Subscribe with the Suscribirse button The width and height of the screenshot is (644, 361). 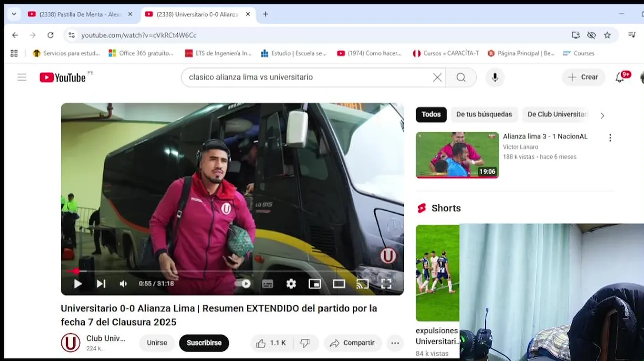[204, 343]
